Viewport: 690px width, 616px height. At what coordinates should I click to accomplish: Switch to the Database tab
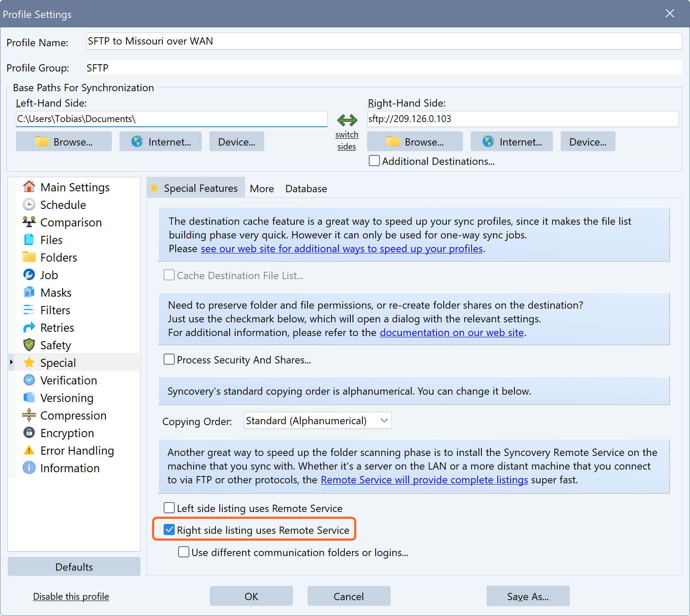[306, 189]
